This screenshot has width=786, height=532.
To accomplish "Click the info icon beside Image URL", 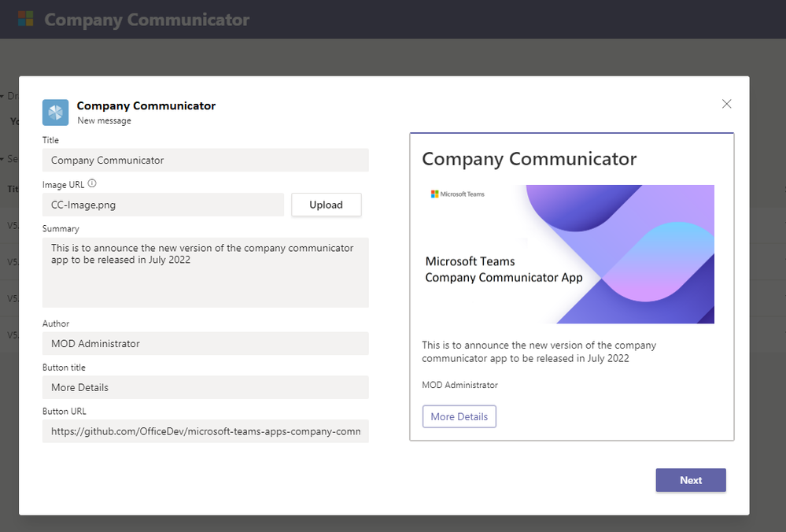I will (x=92, y=183).
